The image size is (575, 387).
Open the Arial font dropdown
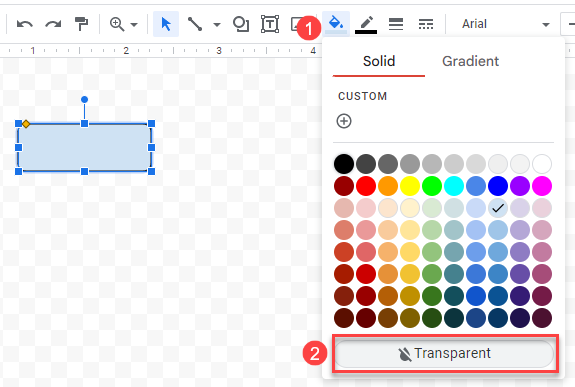click(506, 24)
